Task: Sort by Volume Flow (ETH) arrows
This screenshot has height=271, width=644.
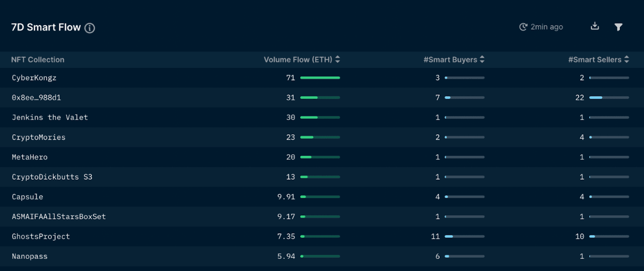Action: [337, 59]
